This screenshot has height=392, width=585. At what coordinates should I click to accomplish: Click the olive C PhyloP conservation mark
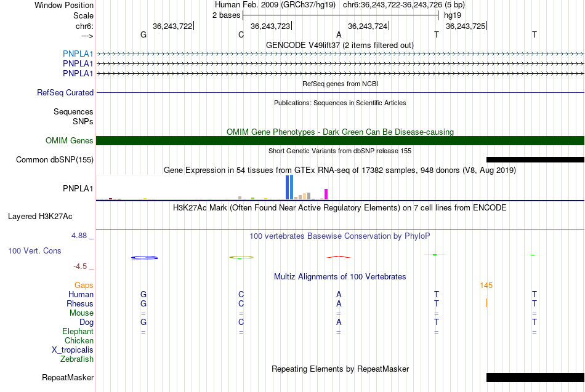[x=241, y=257]
